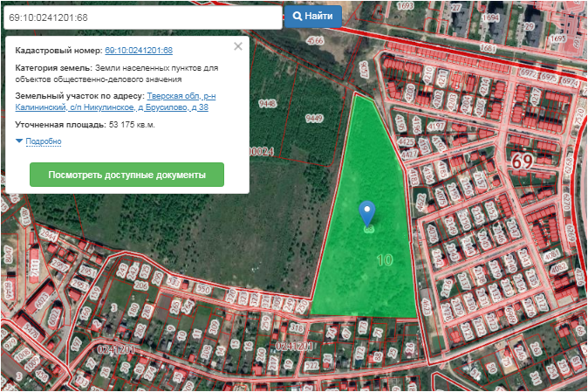Click the large district label 69
The height and width of the screenshot is (392, 588).
(522, 162)
